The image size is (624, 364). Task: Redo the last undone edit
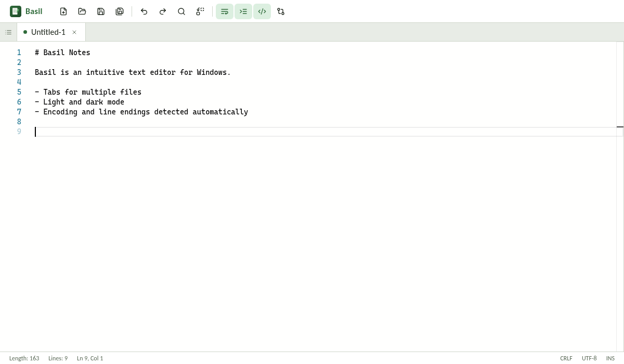(163, 11)
